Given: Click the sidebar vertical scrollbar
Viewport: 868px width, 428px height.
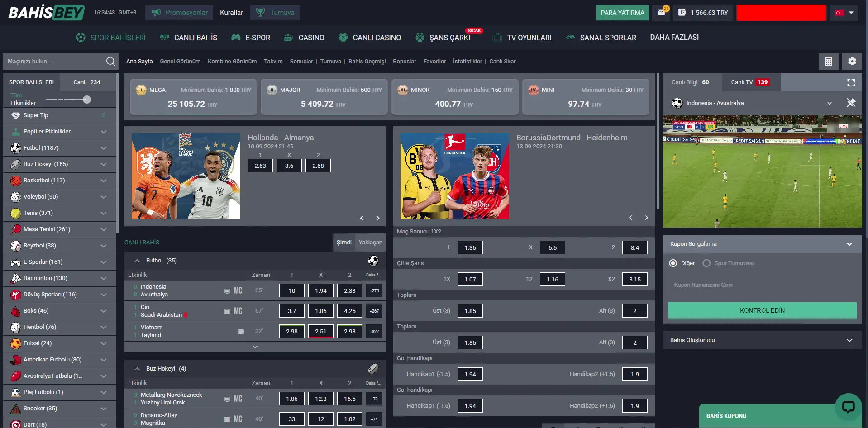Looking at the screenshot, I should (117, 154).
